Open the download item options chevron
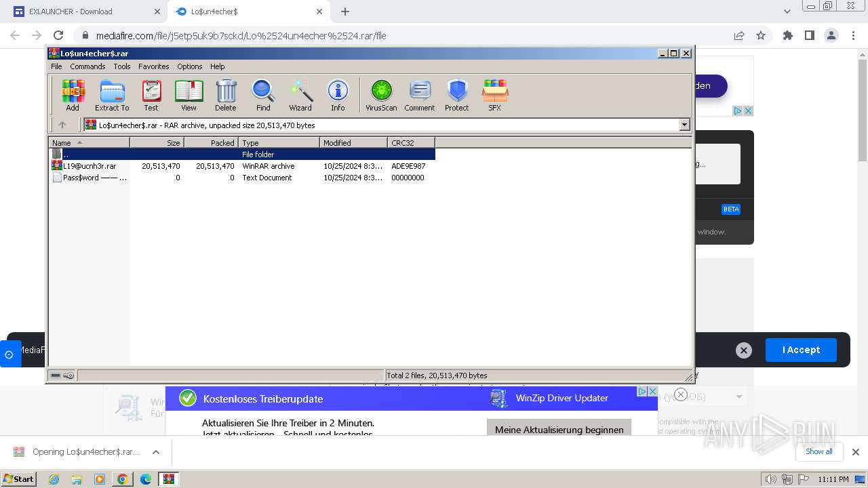Viewport: 868px width, 488px height. (x=155, y=452)
